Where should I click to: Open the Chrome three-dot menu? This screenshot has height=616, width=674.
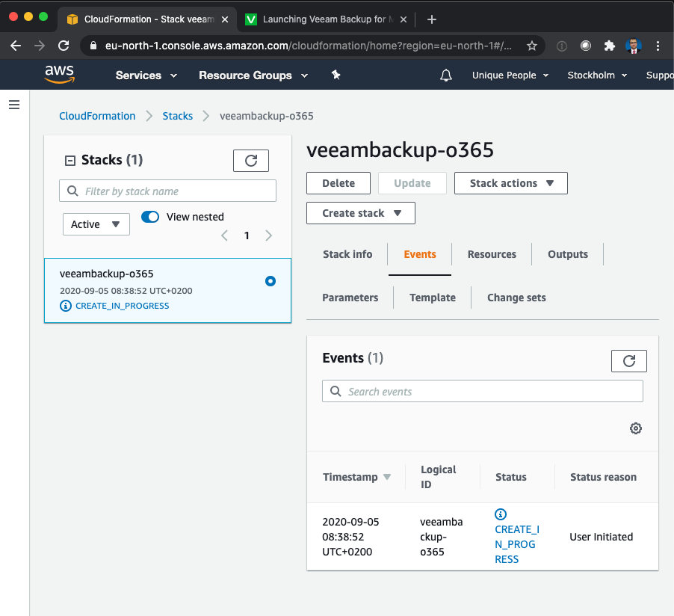tap(658, 46)
